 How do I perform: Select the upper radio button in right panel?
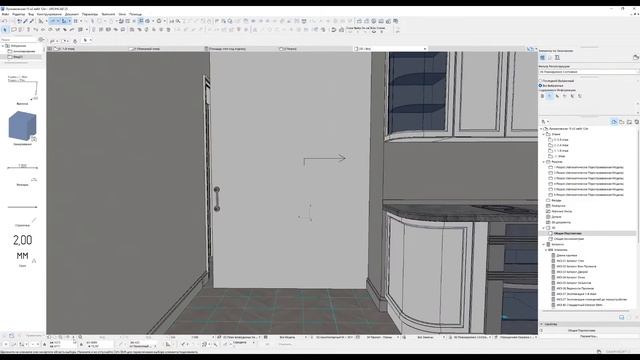[540, 81]
